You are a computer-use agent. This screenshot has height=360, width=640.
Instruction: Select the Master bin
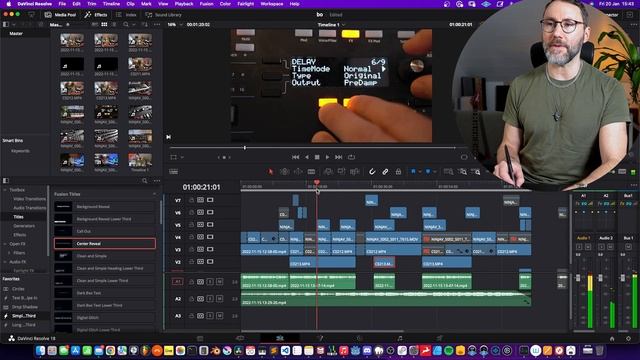point(16,33)
